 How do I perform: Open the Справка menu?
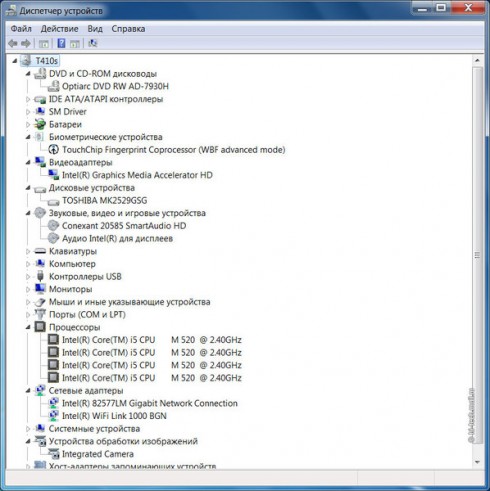[128, 29]
